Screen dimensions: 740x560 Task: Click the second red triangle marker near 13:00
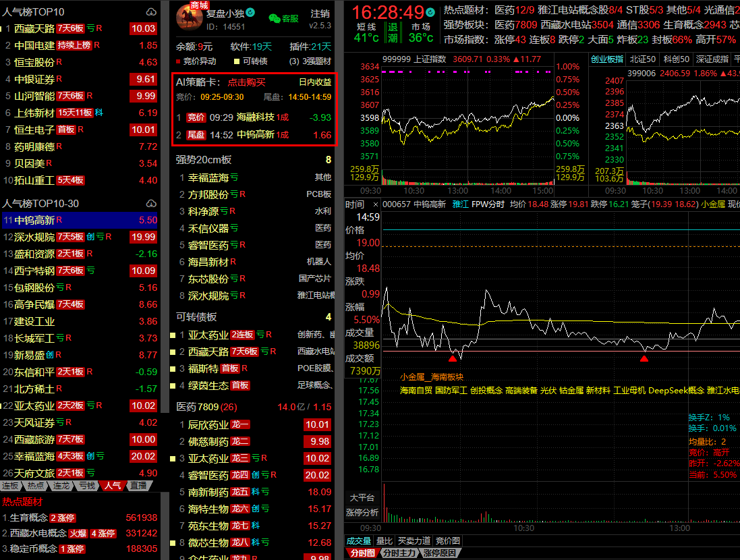pyautogui.click(x=644, y=359)
